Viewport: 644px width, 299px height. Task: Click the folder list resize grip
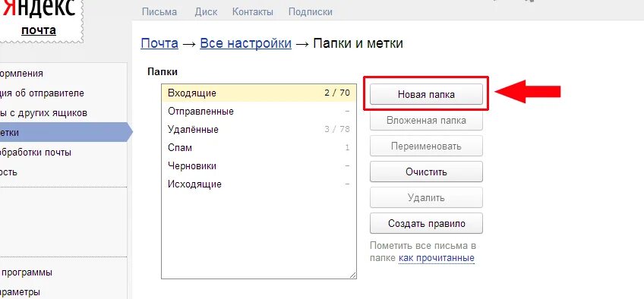(x=352, y=275)
